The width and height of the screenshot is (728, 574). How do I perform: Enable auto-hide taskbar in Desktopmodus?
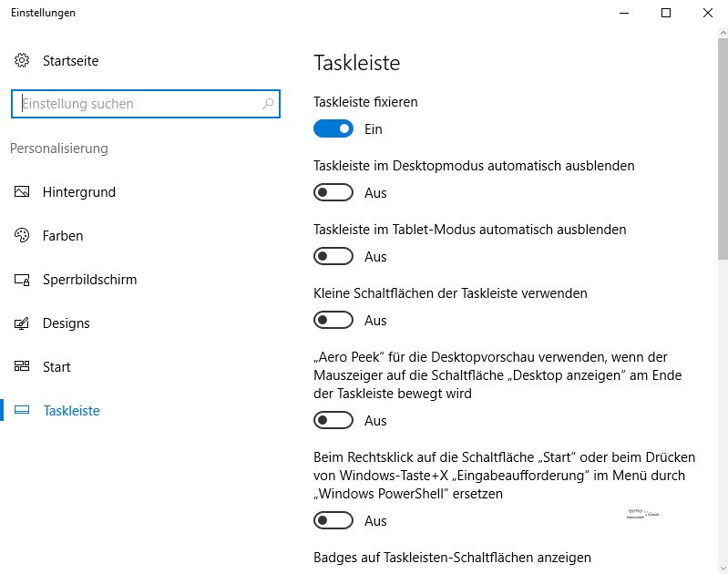333,193
